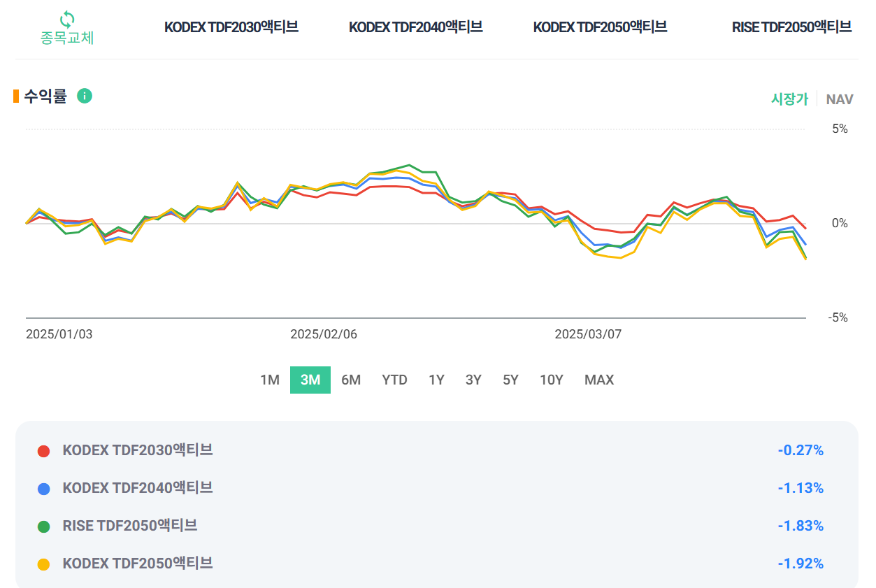Select the 3Y period tab
The width and height of the screenshot is (876, 588).
(473, 380)
